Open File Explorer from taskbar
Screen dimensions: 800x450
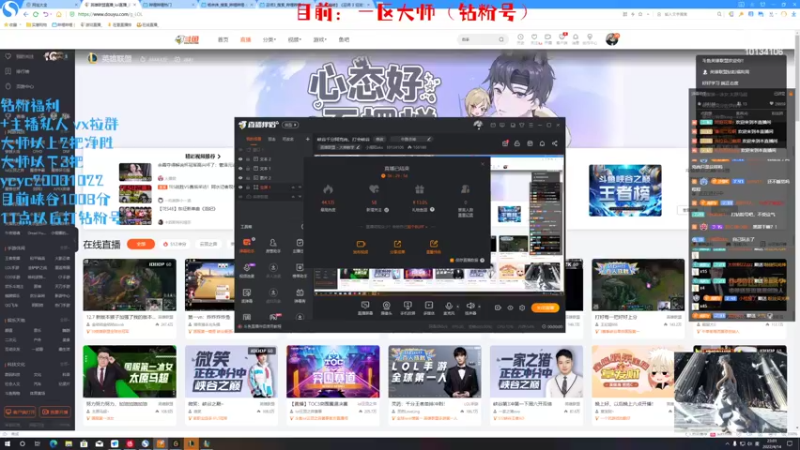click(68, 444)
